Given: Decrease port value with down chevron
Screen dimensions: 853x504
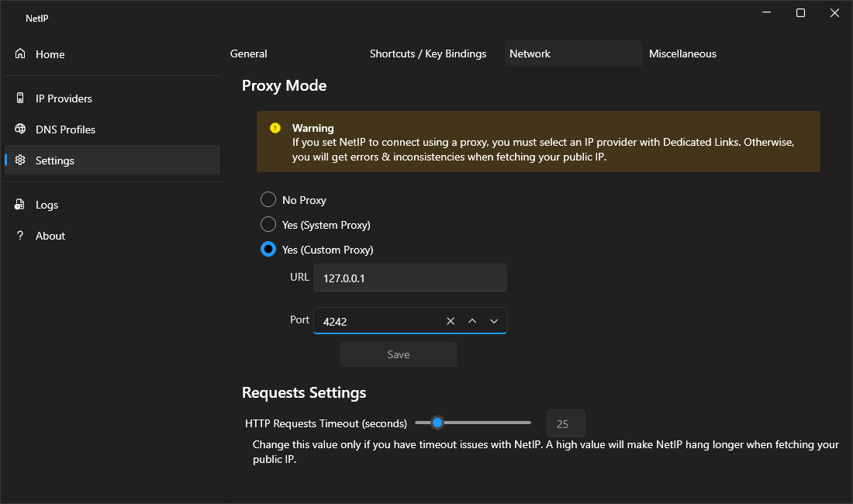Looking at the screenshot, I should 494,321.
